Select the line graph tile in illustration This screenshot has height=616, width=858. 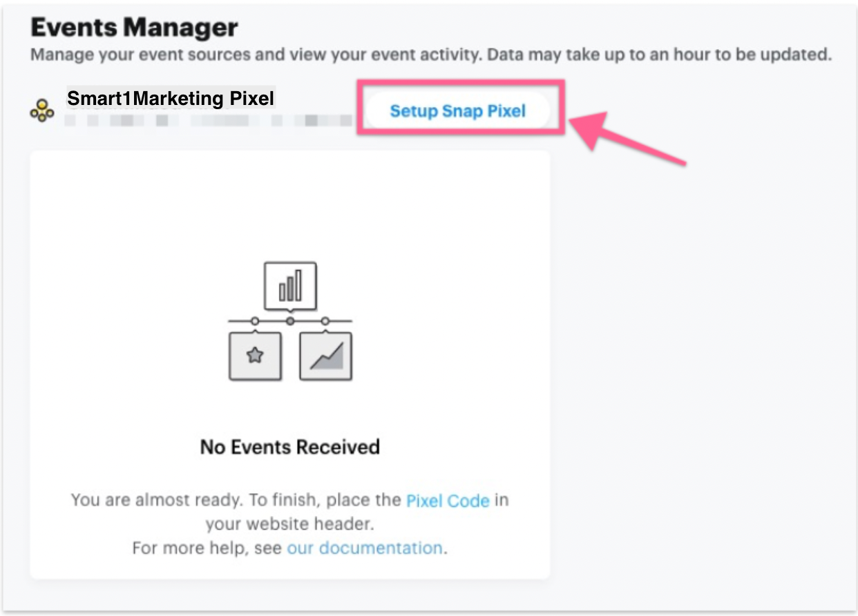coord(326,356)
